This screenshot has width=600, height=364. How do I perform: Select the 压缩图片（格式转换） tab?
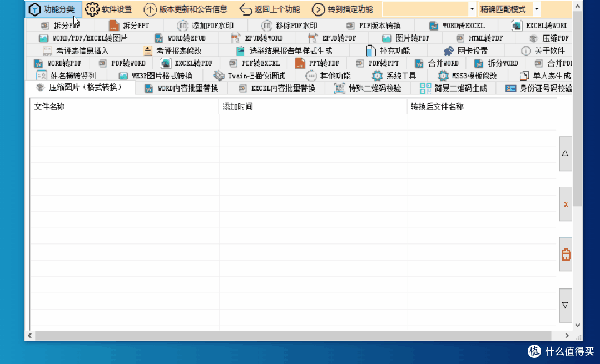click(x=80, y=88)
